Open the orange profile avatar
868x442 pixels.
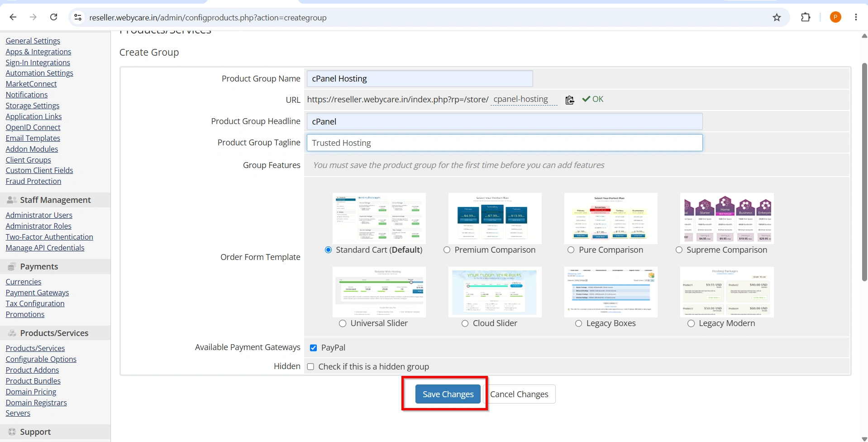point(835,17)
